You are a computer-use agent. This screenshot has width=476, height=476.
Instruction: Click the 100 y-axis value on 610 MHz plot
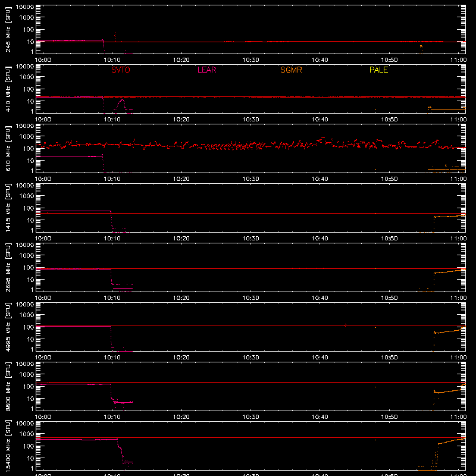coord(29,148)
